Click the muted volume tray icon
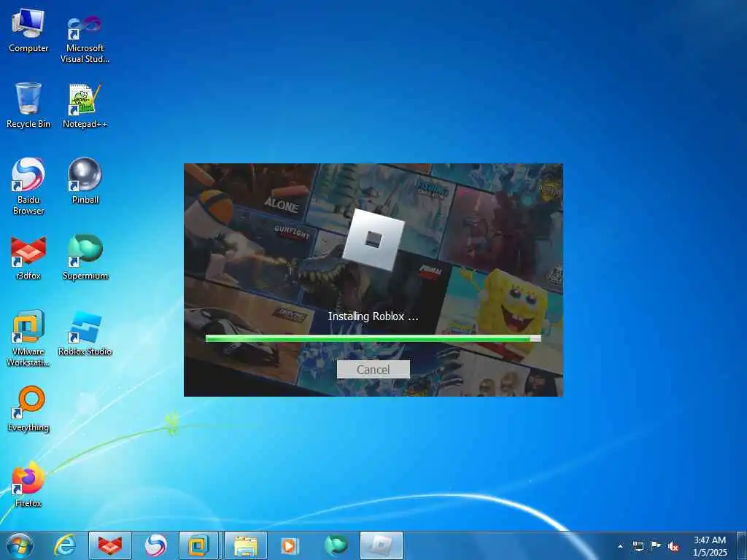747x560 pixels. [x=673, y=546]
